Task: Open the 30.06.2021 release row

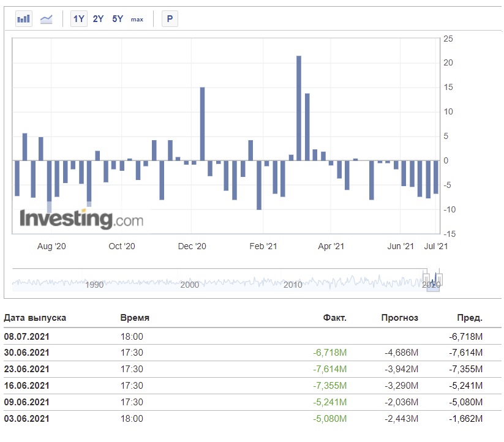Action: pyautogui.click(x=252, y=353)
